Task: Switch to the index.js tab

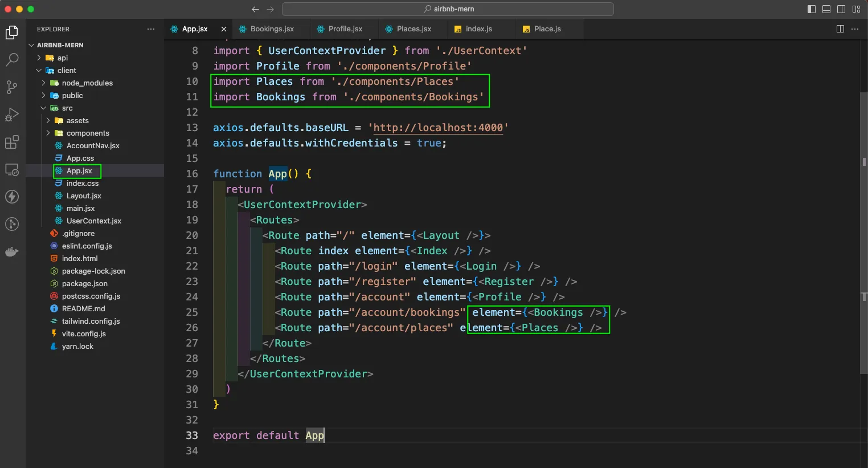Action: [479, 29]
